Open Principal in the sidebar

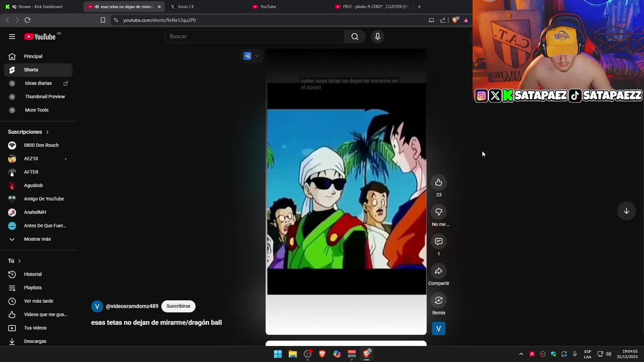38,56
